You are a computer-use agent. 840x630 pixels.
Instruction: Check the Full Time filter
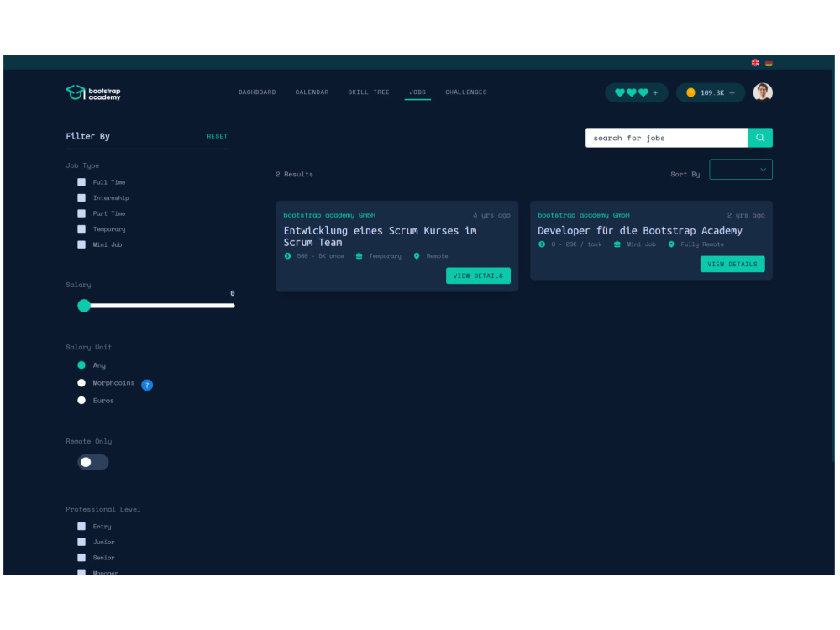[x=81, y=182]
